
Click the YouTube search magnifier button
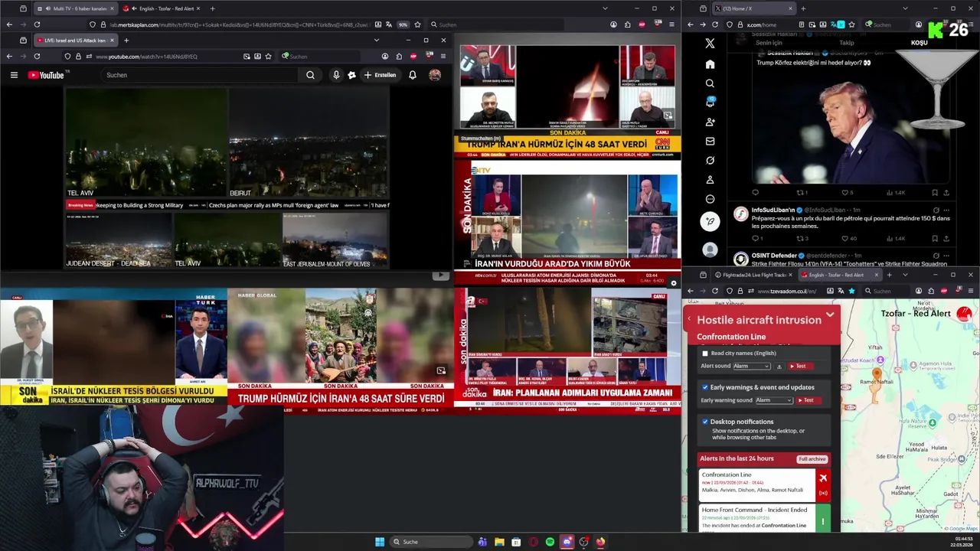310,75
